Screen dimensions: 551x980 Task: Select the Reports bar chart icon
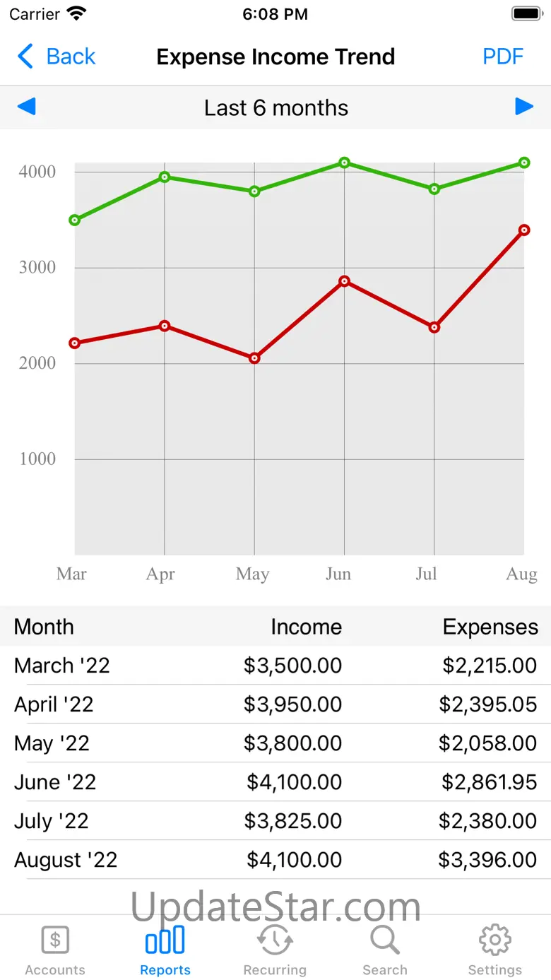(x=165, y=940)
